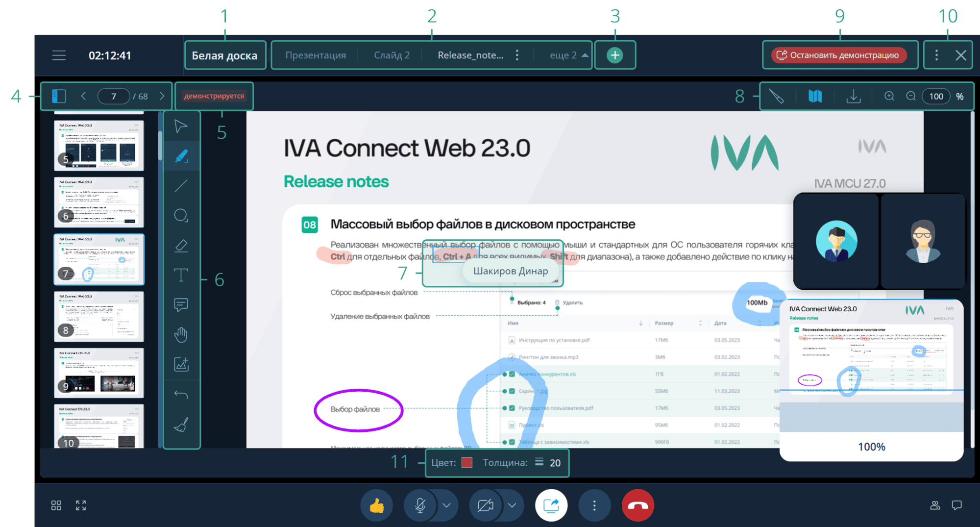This screenshot has height=527, width=980.
Task: Undo the last drawing action
Action: point(181,394)
